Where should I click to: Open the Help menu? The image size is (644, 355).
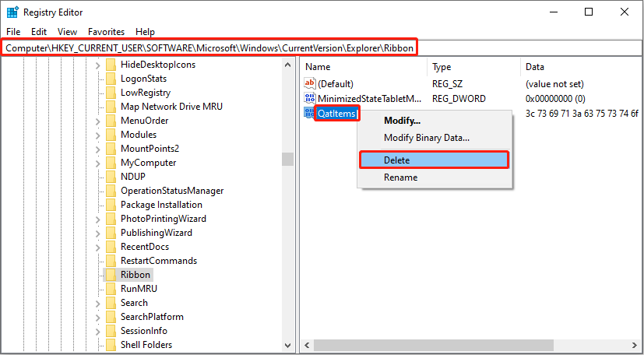[145, 32]
